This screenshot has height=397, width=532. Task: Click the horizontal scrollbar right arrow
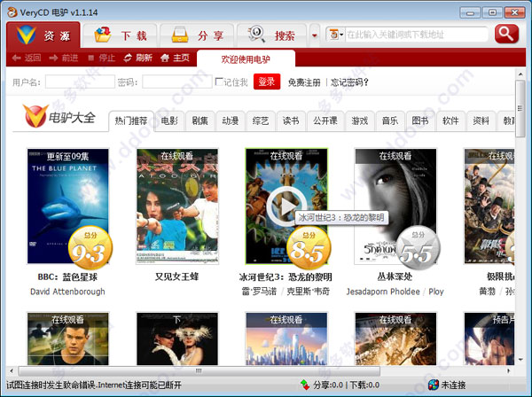[508, 371]
